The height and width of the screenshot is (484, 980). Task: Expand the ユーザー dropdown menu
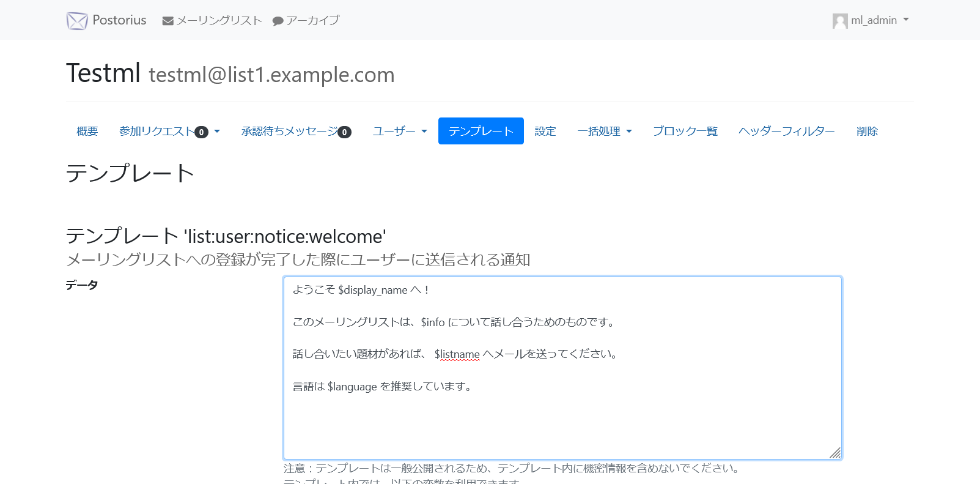point(400,131)
